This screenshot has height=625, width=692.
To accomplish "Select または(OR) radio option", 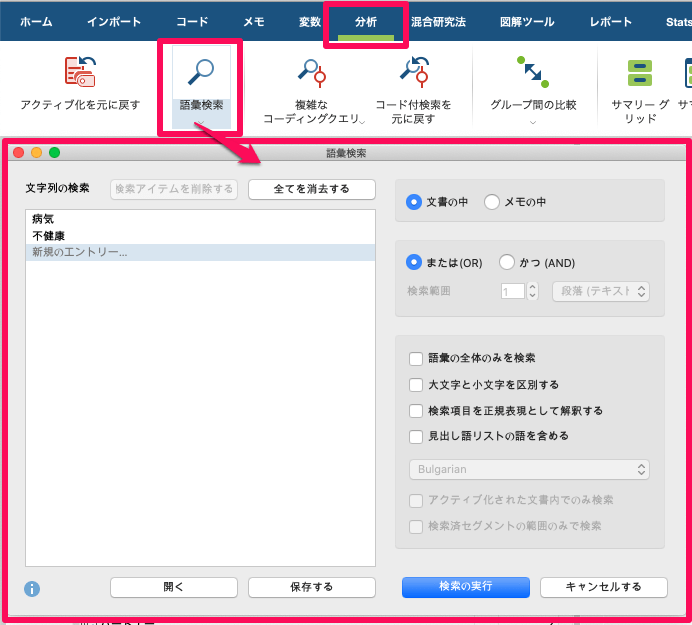I will (x=414, y=262).
